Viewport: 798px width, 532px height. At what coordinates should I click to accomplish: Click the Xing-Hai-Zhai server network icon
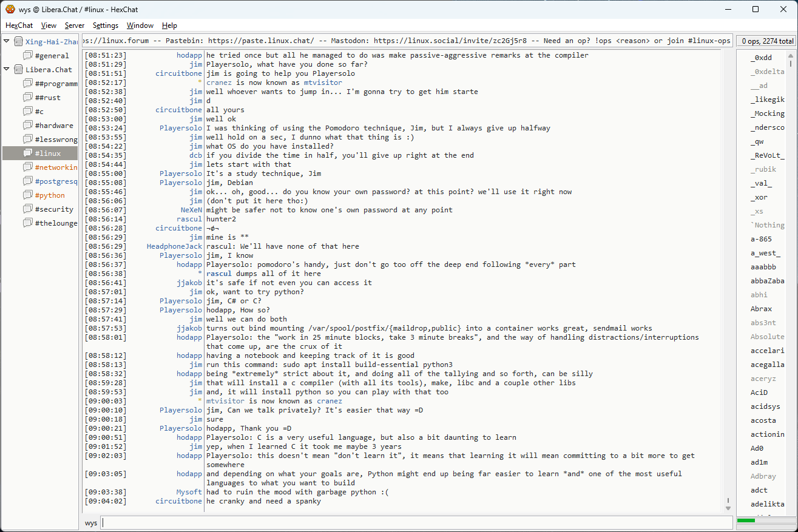[x=18, y=42]
